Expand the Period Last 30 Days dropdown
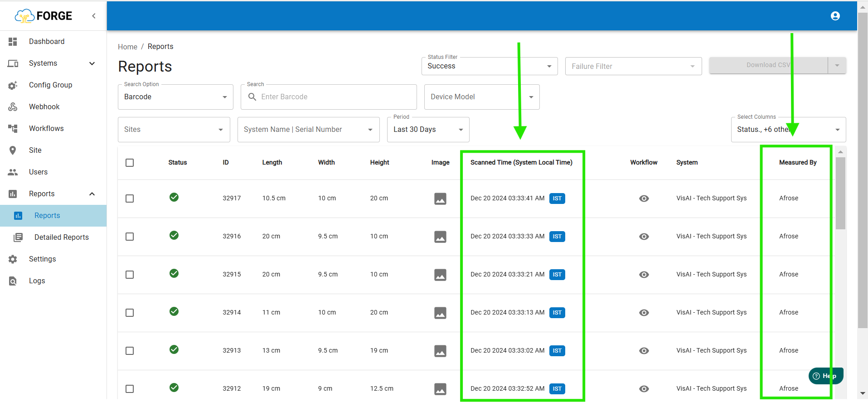 pos(428,130)
